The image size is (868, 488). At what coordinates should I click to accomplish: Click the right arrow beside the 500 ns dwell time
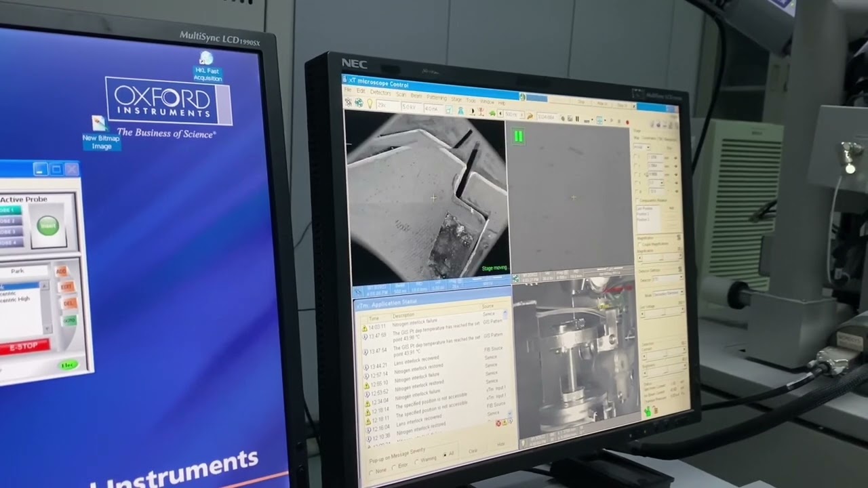(x=522, y=115)
